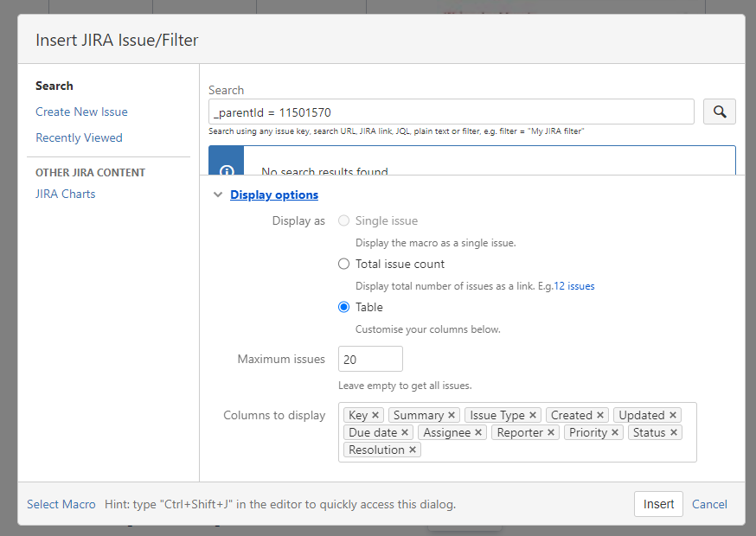The width and height of the screenshot is (756, 536).
Task: Open the Search tab in sidebar
Action: [54, 86]
